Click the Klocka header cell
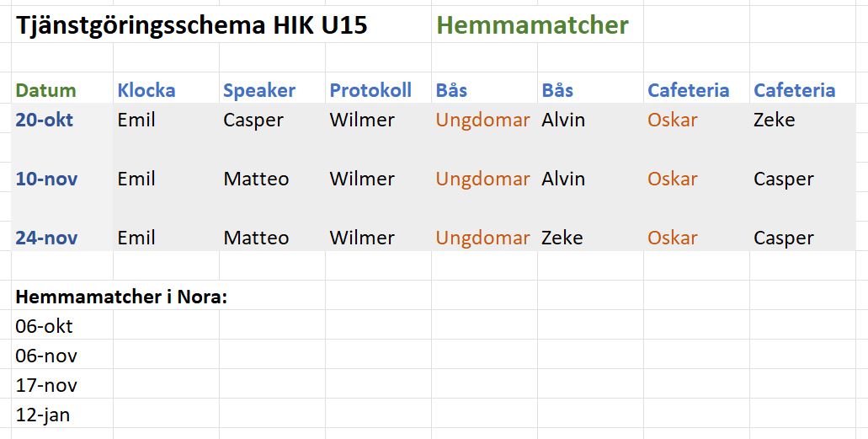868x439 pixels. coord(146,90)
